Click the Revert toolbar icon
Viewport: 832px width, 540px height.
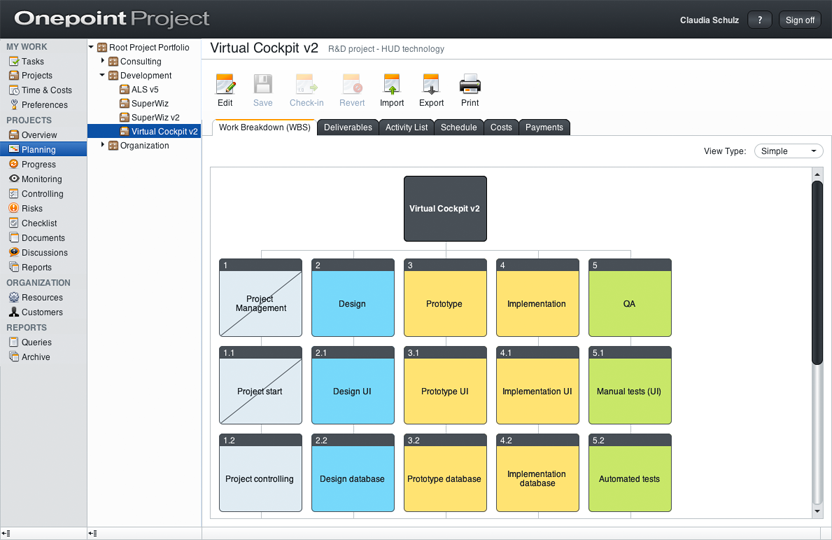pos(352,84)
